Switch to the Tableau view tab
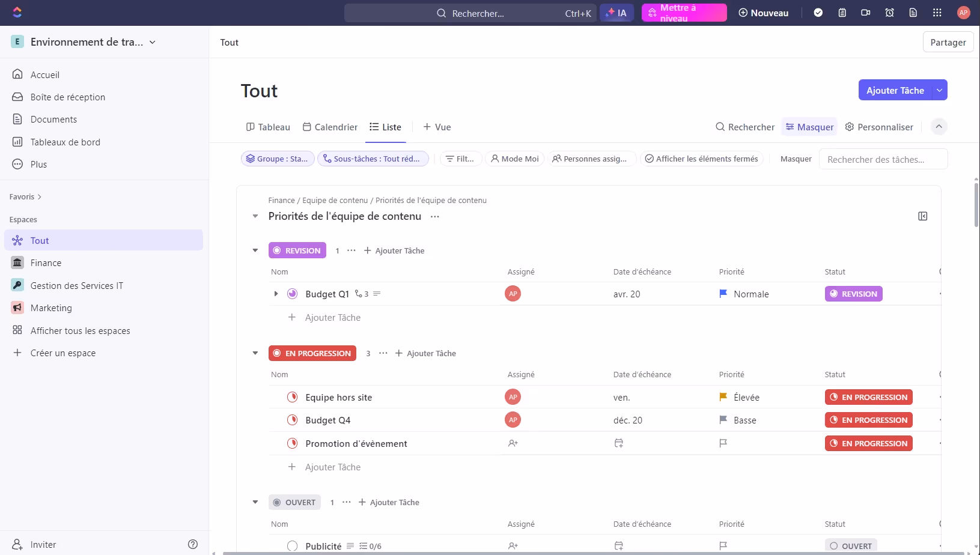 268,127
